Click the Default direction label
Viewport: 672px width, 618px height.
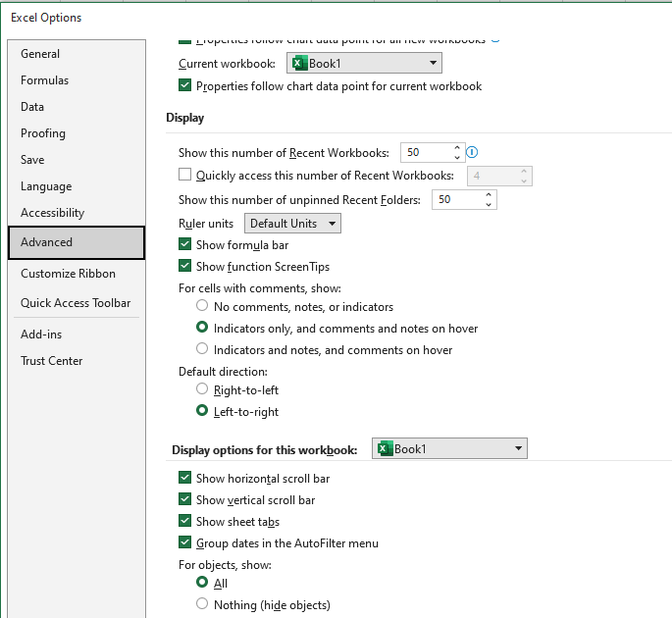pyautogui.click(x=223, y=372)
